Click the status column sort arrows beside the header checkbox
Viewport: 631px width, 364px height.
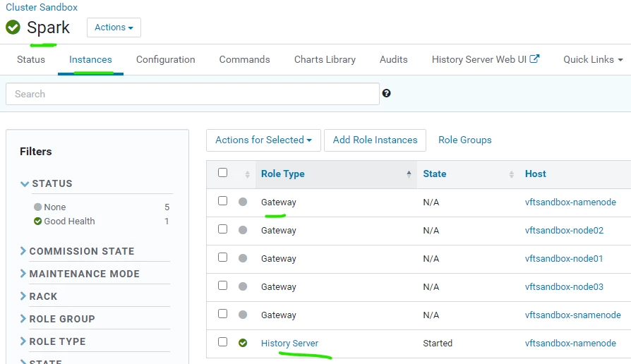pos(248,174)
